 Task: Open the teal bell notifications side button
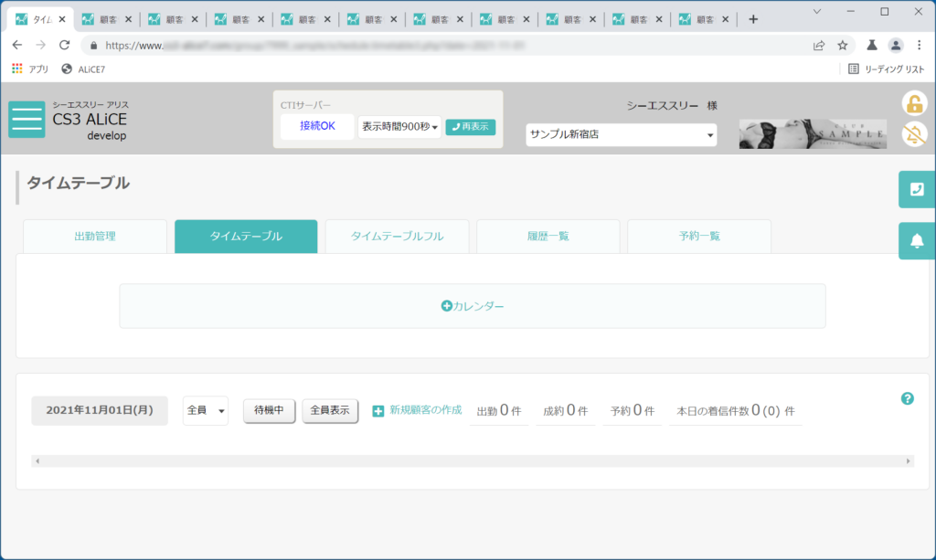pyautogui.click(x=917, y=241)
